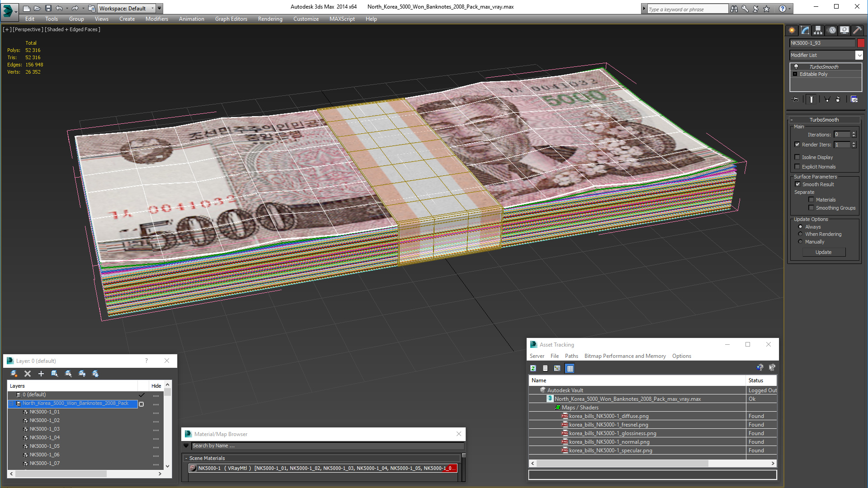This screenshot has width=868, height=488.
Task: Enable Explicit Normals checkbox
Action: [797, 167]
